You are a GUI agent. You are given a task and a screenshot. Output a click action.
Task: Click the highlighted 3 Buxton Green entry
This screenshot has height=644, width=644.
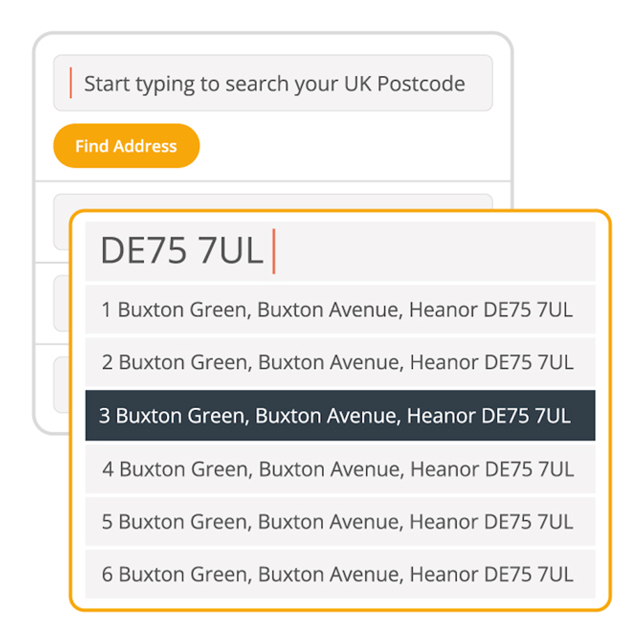(x=339, y=415)
